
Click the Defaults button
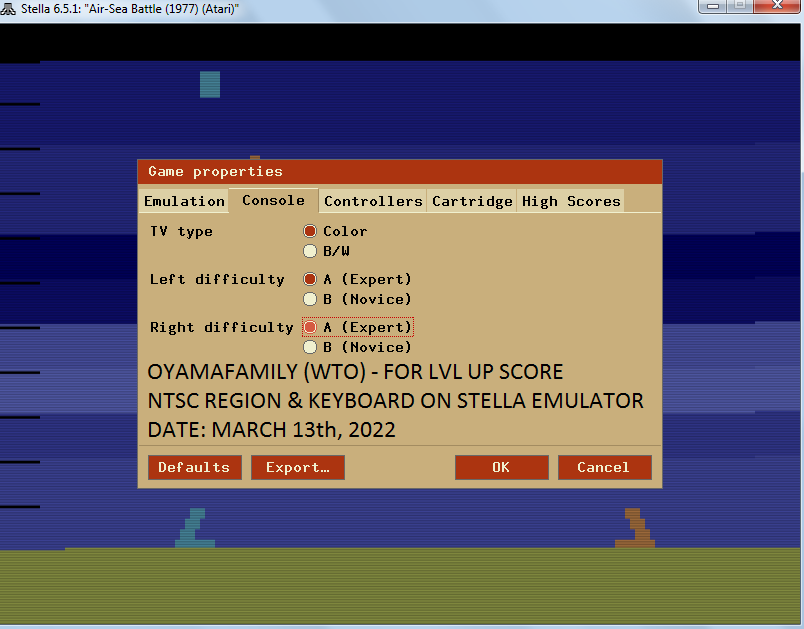click(194, 468)
